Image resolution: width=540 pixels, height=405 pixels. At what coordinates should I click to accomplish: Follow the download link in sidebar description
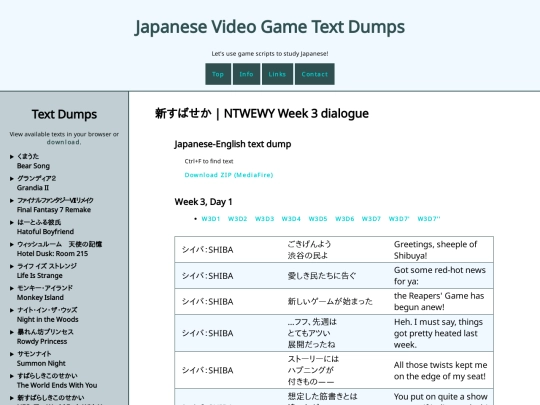click(x=64, y=142)
